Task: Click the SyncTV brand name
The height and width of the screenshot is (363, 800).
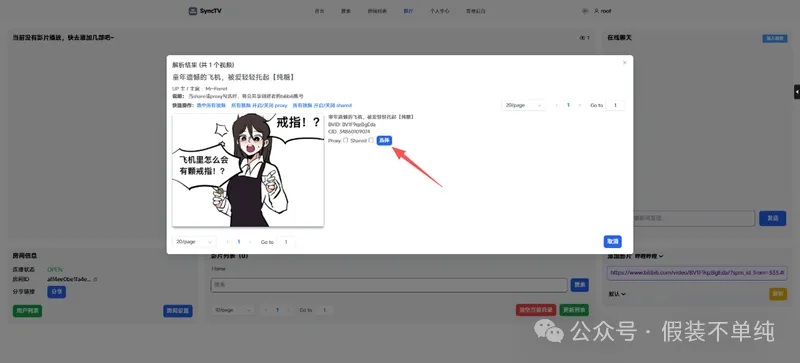Action: pos(211,11)
